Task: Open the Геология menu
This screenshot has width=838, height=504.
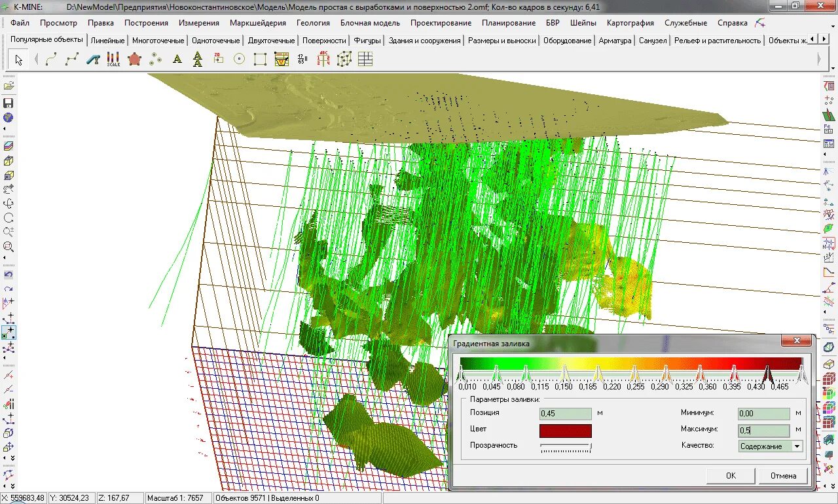Action: coord(313,23)
